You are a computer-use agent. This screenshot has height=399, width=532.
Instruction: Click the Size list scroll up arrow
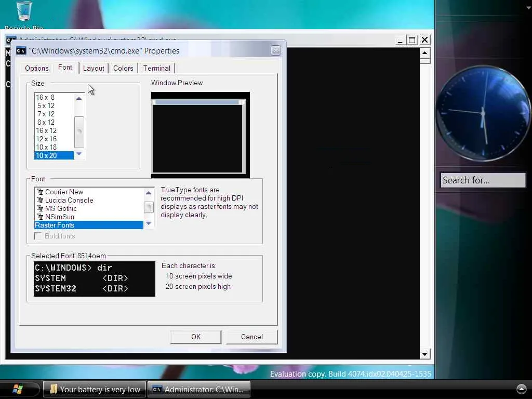(x=79, y=98)
